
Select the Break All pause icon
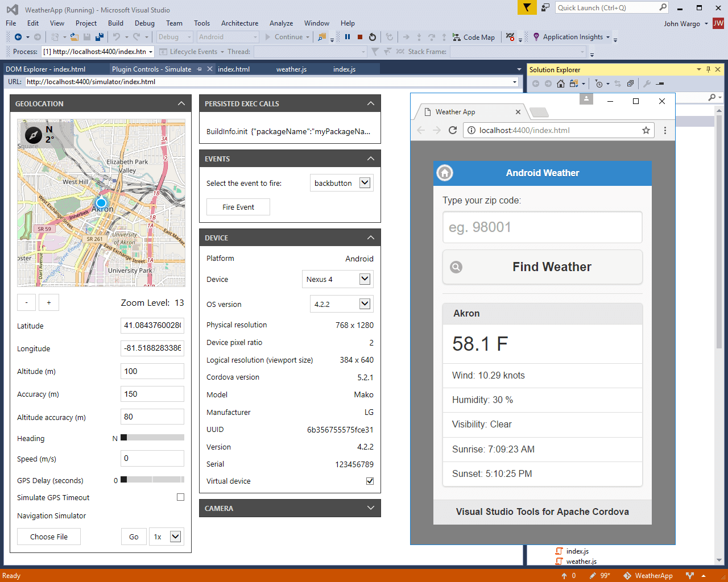pos(348,37)
